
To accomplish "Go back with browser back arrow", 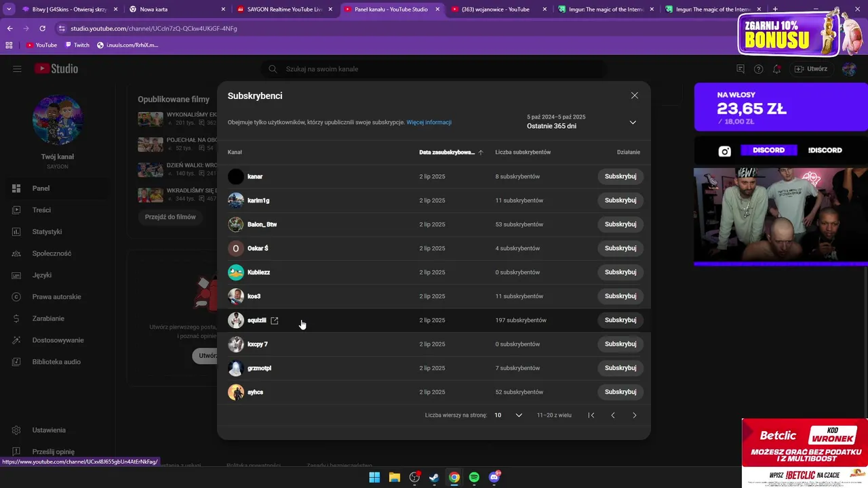I will pos(9,28).
